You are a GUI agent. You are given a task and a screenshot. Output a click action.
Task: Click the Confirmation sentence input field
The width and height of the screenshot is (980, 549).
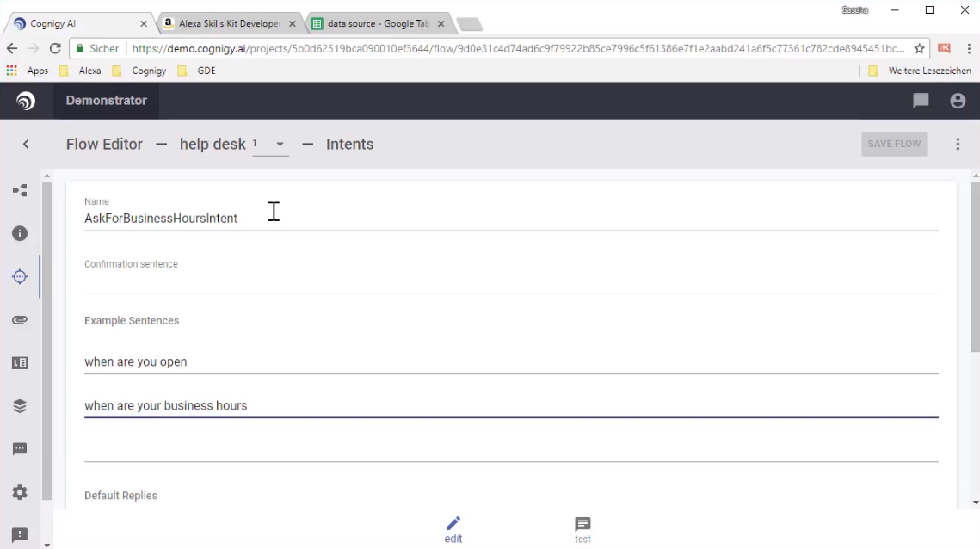point(511,281)
